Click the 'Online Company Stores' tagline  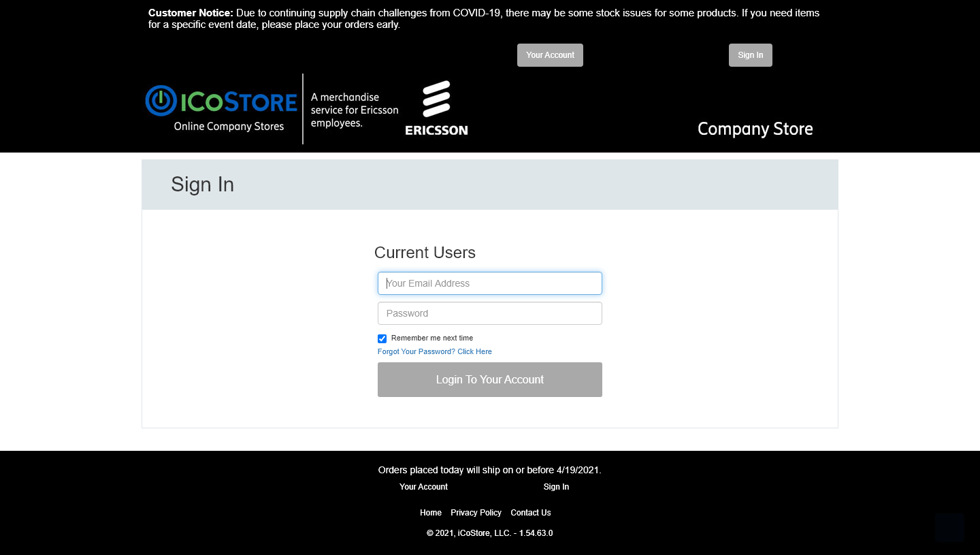pos(229,127)
